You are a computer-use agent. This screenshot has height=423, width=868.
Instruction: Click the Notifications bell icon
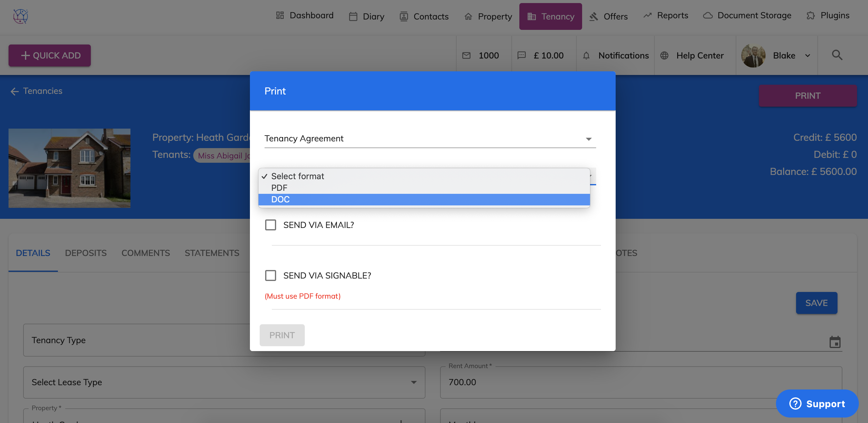click(x=586, y=55)
